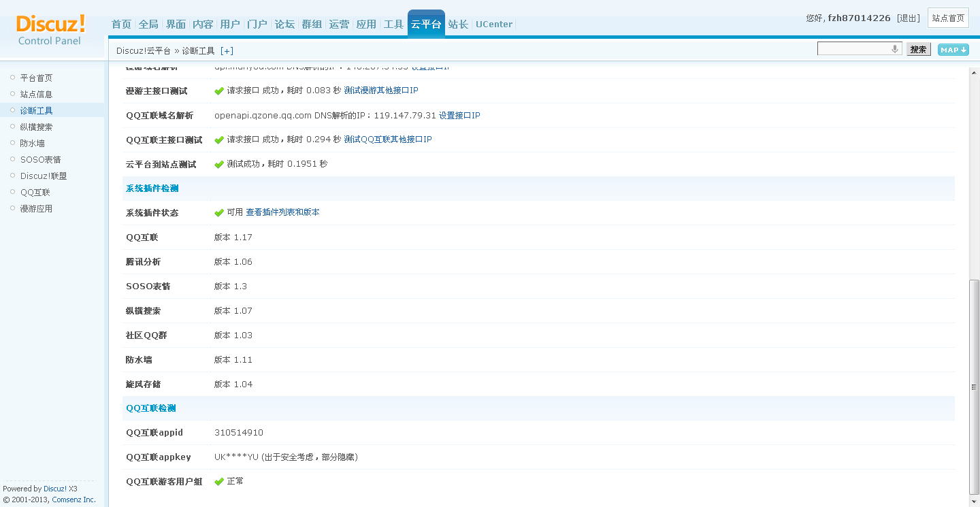
Task: Click the appid value 310514910
Action: (x=239, y=433)
